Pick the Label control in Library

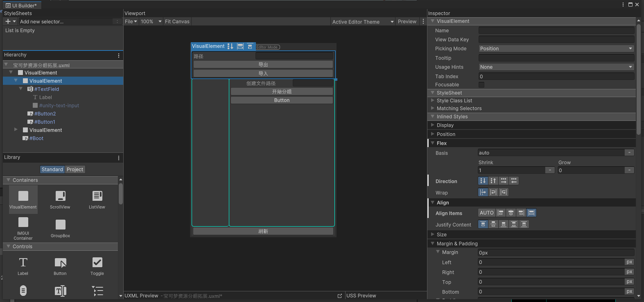click(x=23, y=266)
